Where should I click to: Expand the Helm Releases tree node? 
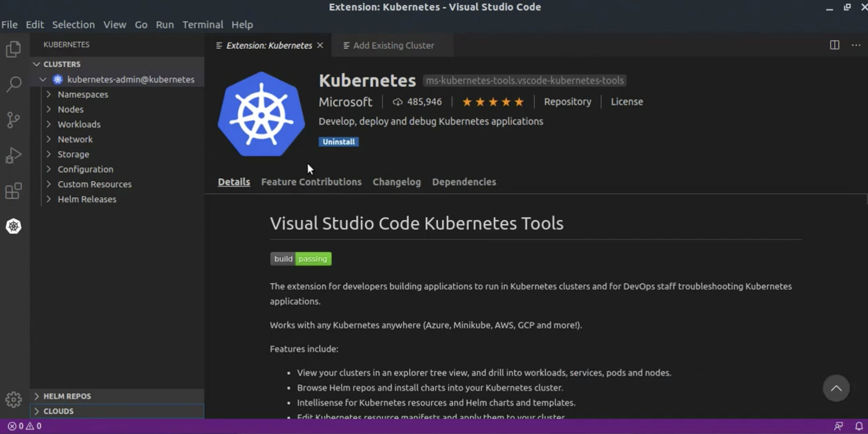click(49, 199)
